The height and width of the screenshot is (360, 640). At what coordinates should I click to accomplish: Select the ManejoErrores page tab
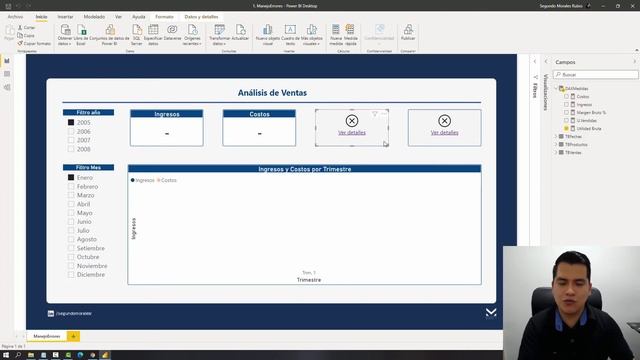47,336
